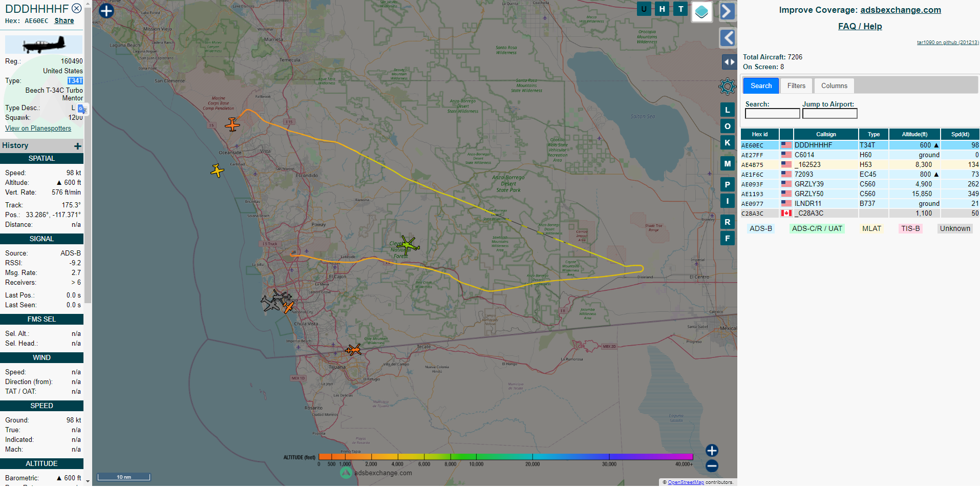Toggle the M map option button
This screenshot has height=488, width=980.
pos(728,164)
